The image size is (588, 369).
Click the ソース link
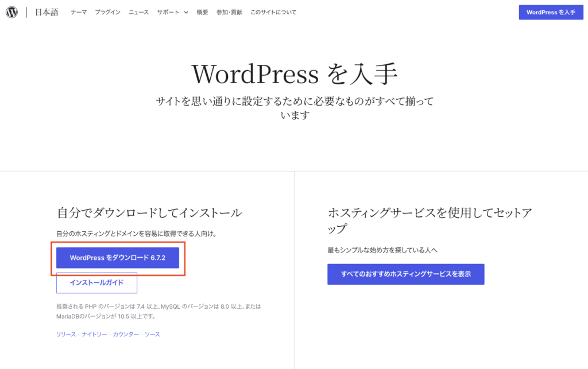click(x=152, y=335)
